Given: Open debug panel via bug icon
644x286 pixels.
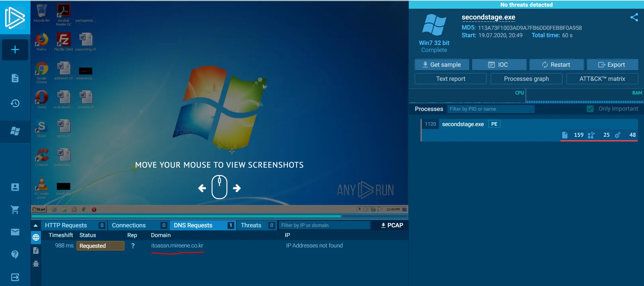Looking at the screenshot, I should (x=36, y=264).
